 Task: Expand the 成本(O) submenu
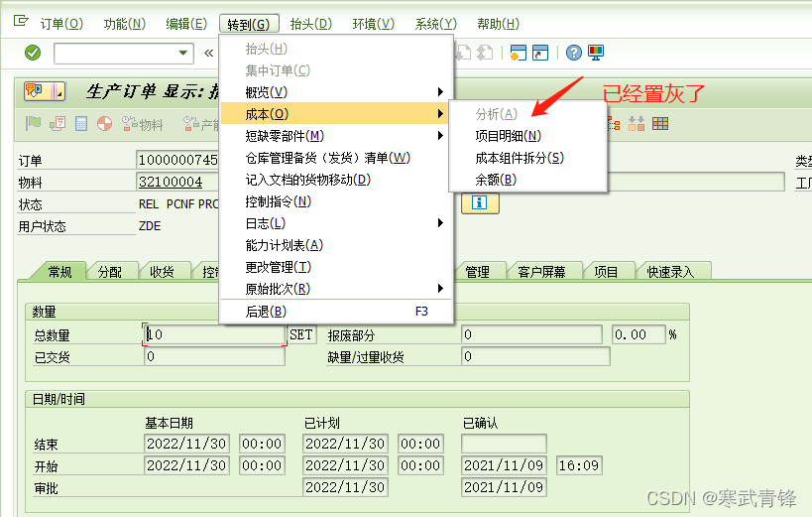pyautogui.click(x=337, y=113)
